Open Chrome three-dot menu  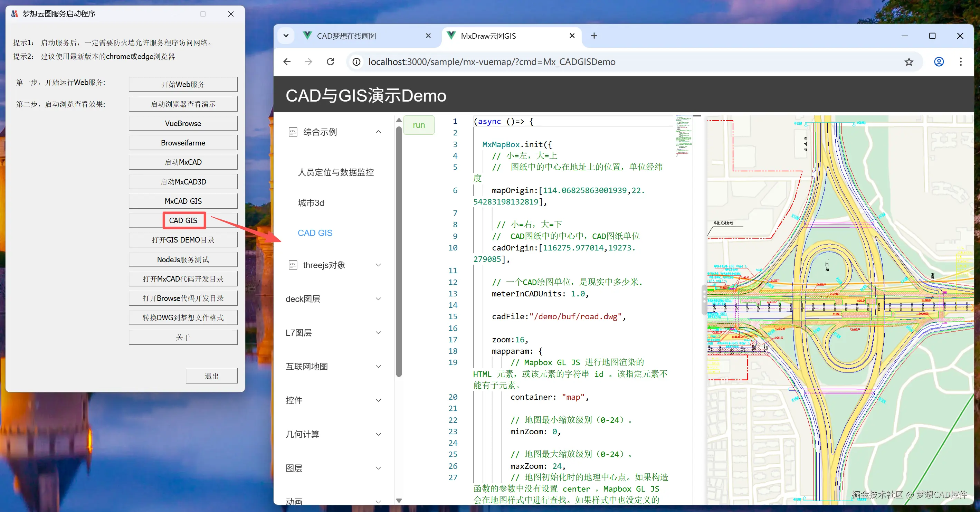click(x=961, y=61)
